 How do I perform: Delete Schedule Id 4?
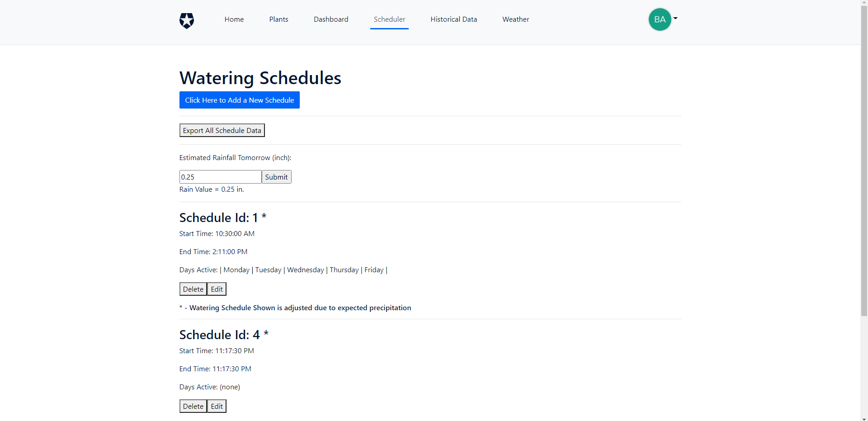click(x=193, y=406)
